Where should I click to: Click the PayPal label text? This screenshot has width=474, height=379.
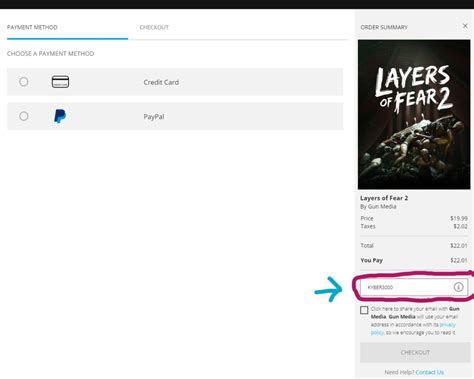pos(154,116)
